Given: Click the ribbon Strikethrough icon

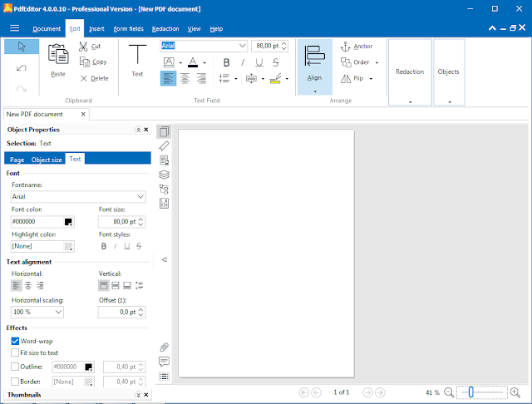Looking at the screenshot, I should click(x=275, y=62).
